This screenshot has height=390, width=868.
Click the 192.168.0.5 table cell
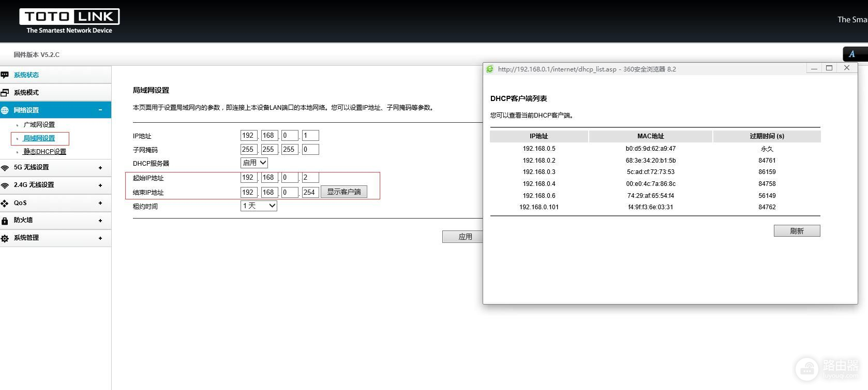pos(539,149)
